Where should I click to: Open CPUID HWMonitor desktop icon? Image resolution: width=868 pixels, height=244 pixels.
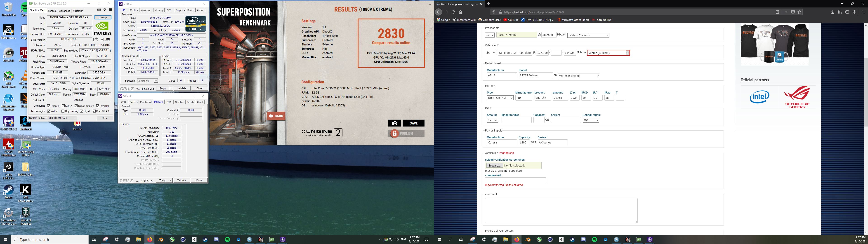[8, 148]
